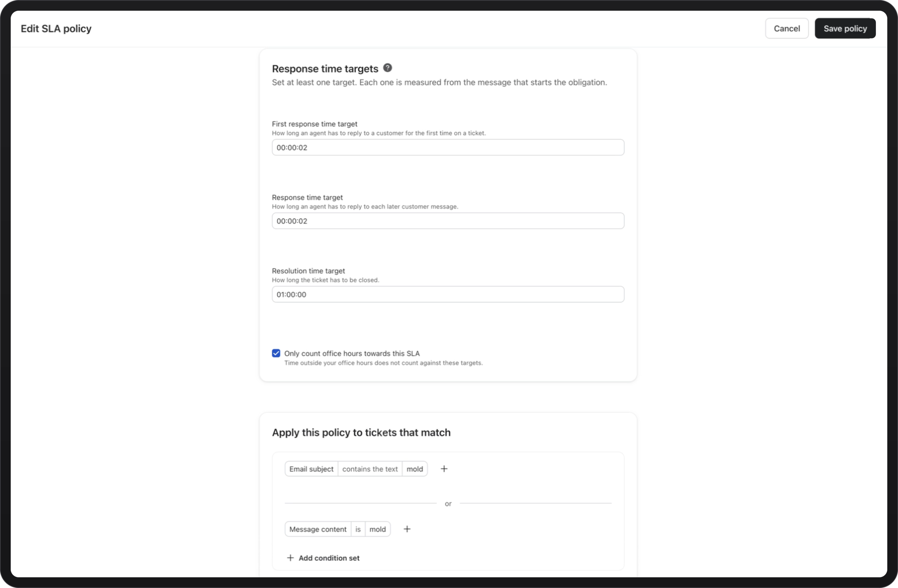
Task: Click 'Time outside your office hours' helper text
Action: pyautogui.click(x=383, y=363)
